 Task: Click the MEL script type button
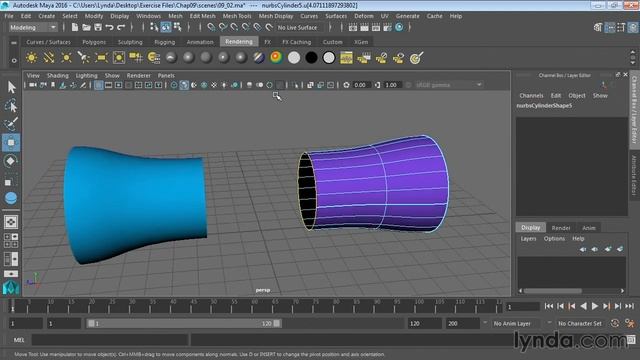[19, 340]
